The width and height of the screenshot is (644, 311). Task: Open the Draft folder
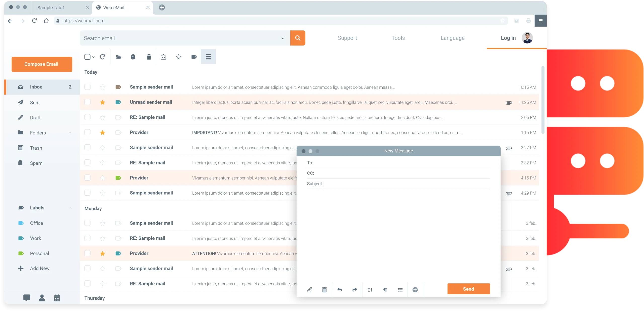(x=42, y=118)
